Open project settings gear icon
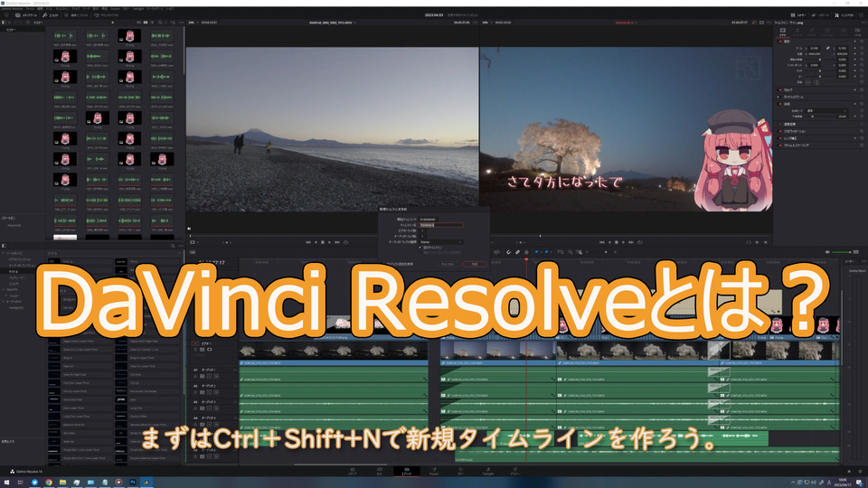Screen dimensions: 868x488 point(860,472)
